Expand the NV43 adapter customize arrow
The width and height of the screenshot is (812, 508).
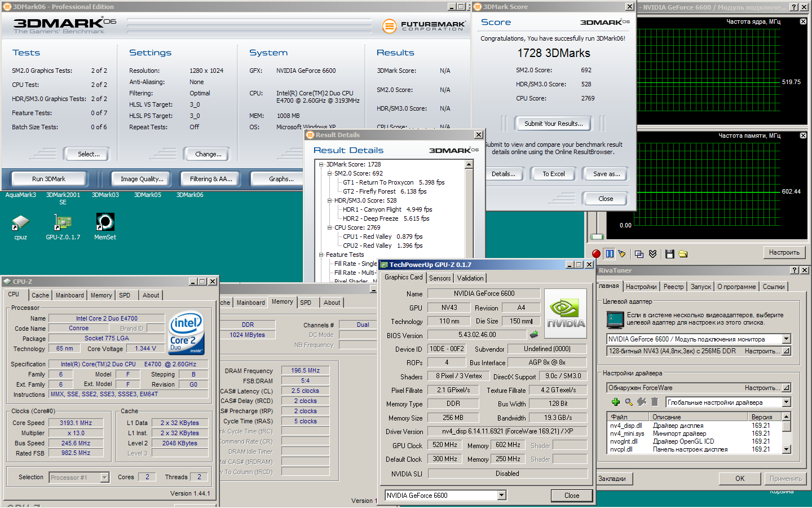(x=786, y=351)
